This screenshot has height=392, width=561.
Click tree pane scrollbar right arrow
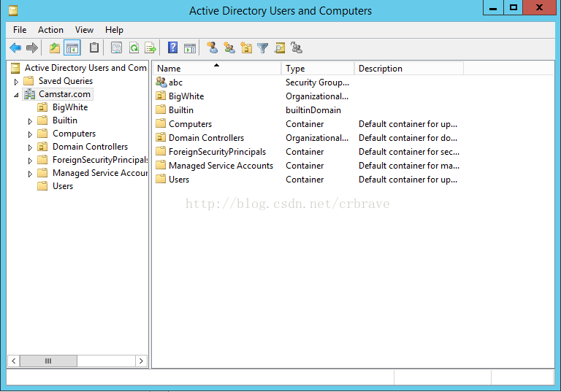coord(141,361)
